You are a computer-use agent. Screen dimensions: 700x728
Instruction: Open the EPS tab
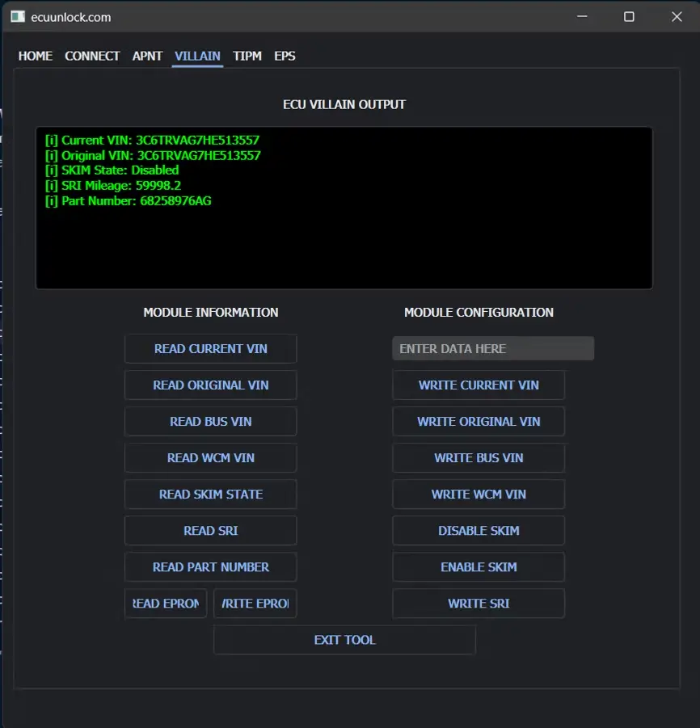(x=285, y=56)
